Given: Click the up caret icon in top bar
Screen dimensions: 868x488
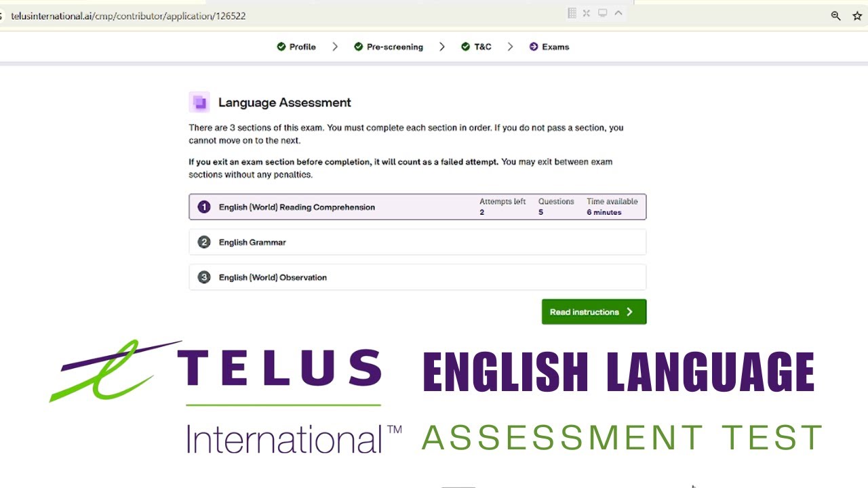Looking at the screenshot, I should pos(618,13).
